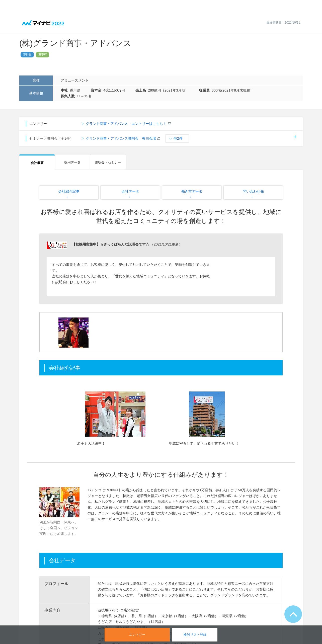Open the staff collage photo
Image resolution: width=322 pixels, height=644 pixels.
pyautogui.click(x=59, y=502)
